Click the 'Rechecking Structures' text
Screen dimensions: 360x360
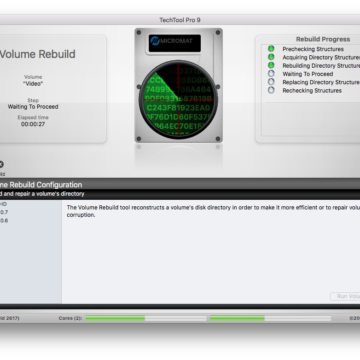pos(312,91)
